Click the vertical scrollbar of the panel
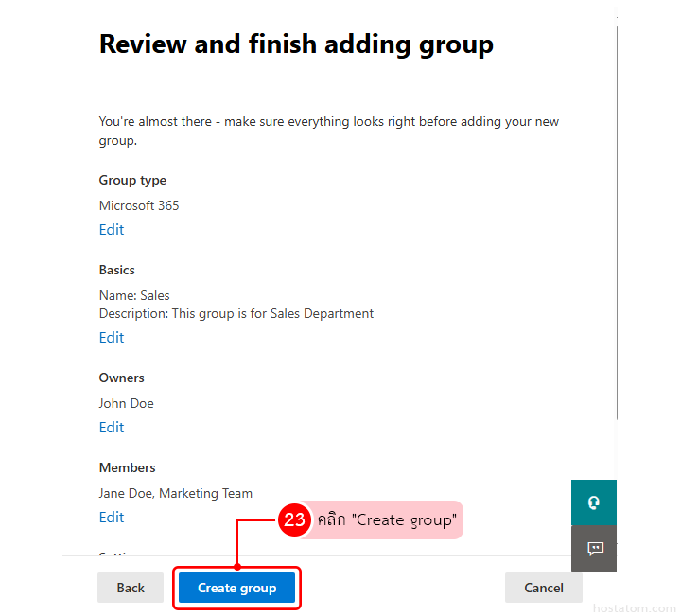 pyautogui.click(x=617, y=237)
